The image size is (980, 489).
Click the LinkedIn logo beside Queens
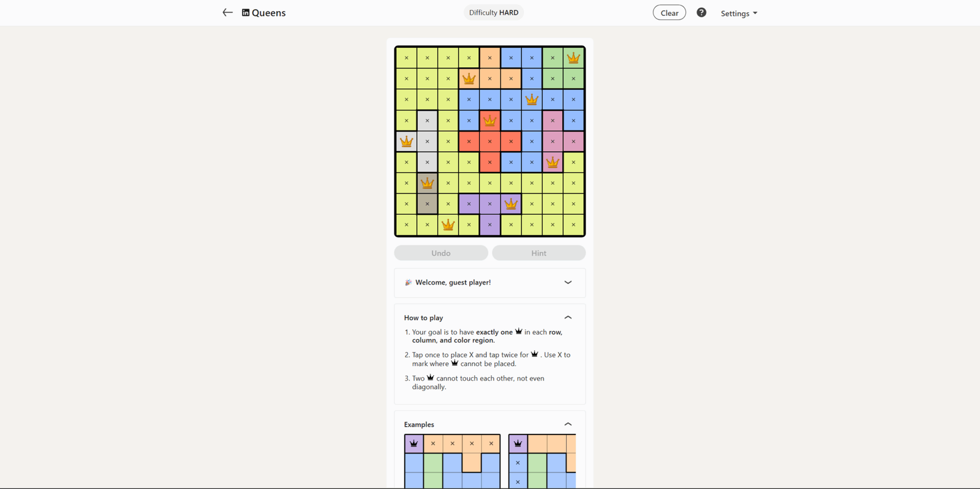(x=246, y=12)
